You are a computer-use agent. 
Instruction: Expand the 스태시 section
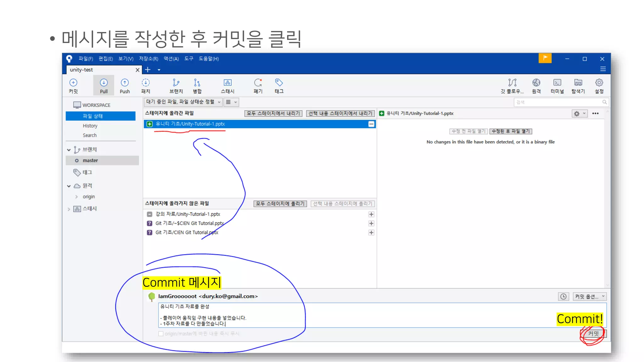tap(69, 209)
